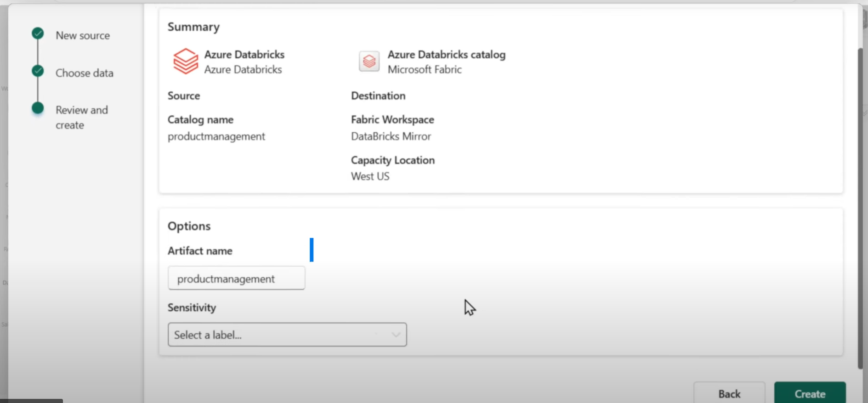Click the Azure Databricks catalog destination icon
The width and height of the screenshot is (868, 403).
[x=369, y=61]
